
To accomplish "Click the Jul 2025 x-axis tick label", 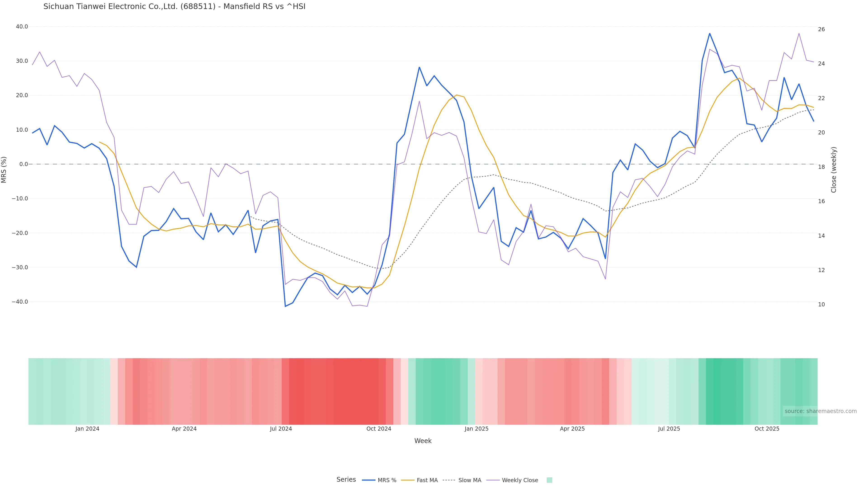I will pyautogui.click(x=669, y=429).
